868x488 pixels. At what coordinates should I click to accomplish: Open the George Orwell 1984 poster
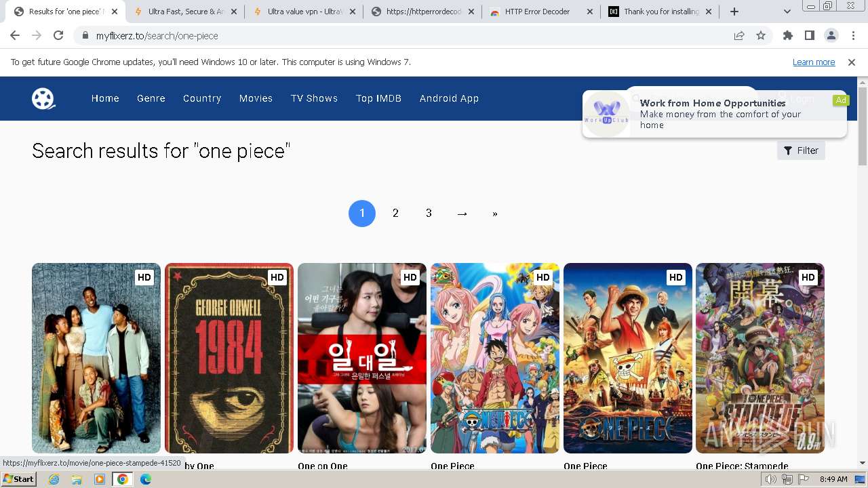(229, 358)
